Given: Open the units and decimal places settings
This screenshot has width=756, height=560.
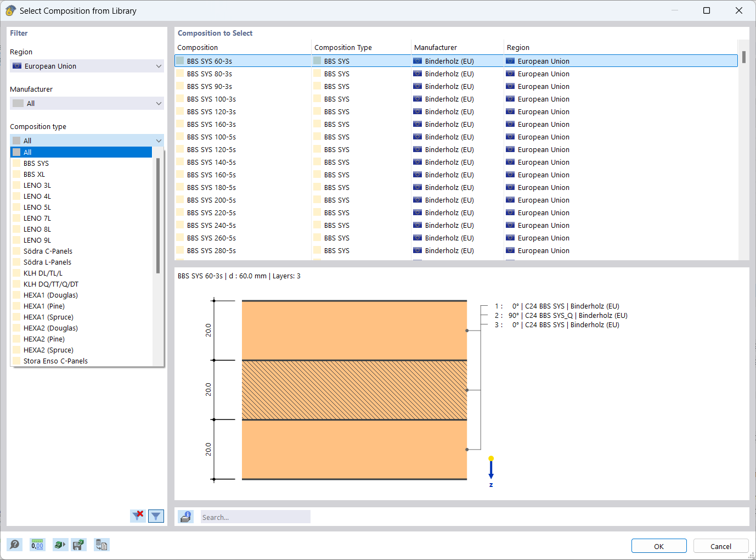Looking at the screenshot, I should (x=37, y=544).
